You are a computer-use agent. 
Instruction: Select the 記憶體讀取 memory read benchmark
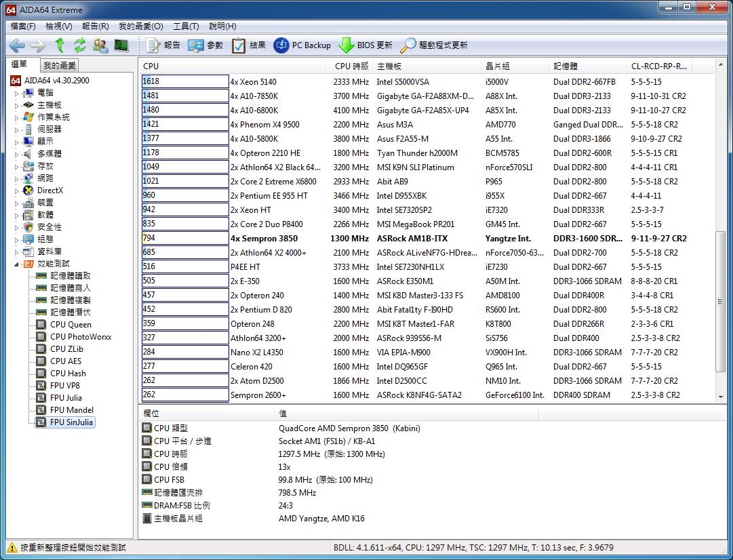tap(71, 276)
